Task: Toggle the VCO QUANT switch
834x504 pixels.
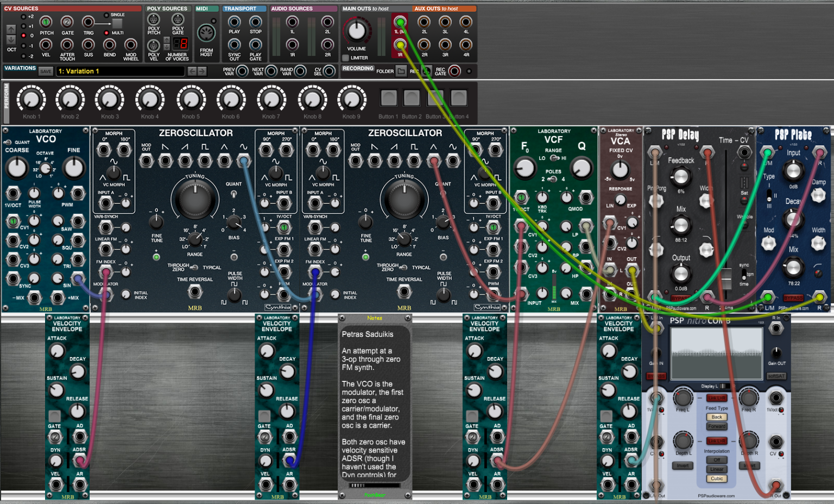Action: [x=8, y=143]
